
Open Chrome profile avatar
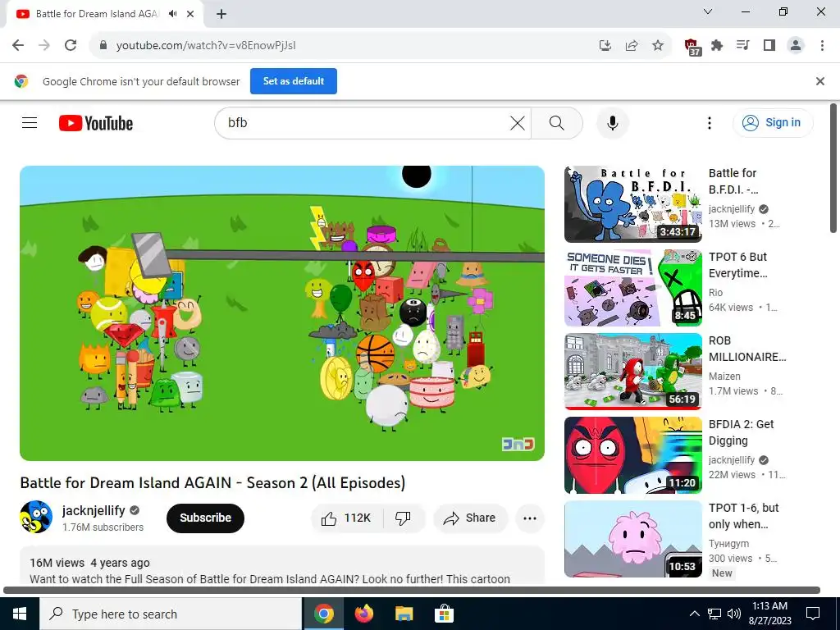(796, 46)
